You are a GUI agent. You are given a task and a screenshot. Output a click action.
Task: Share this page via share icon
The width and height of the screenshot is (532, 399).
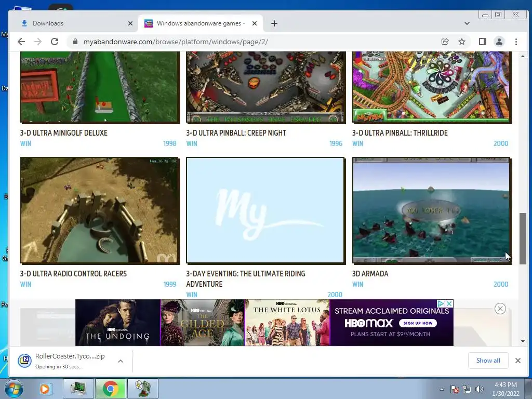445,42
